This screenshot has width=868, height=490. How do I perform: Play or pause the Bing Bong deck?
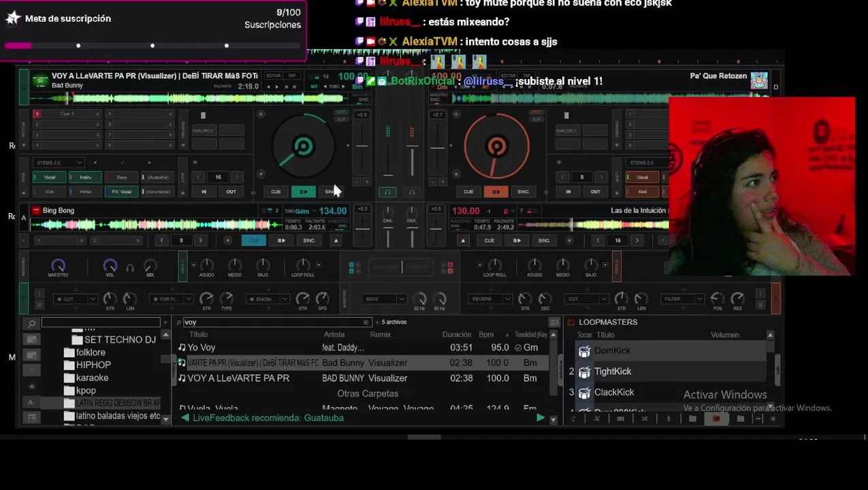click(281, 240)
